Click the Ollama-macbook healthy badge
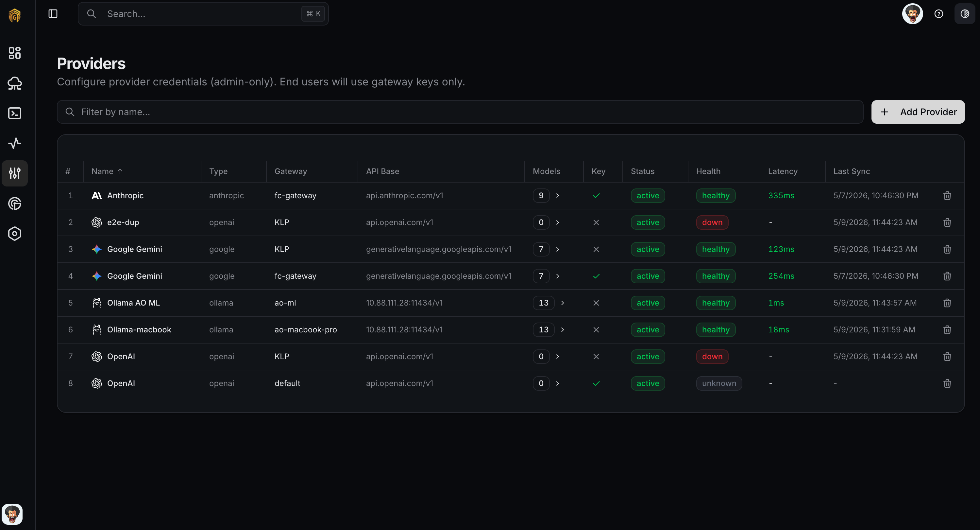 coord(715,330)
